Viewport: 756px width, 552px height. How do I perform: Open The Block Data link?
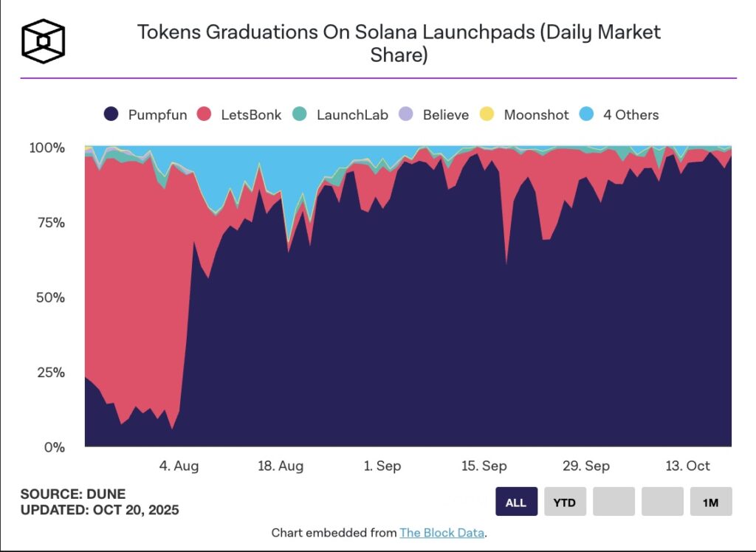[x=441, y=532]
